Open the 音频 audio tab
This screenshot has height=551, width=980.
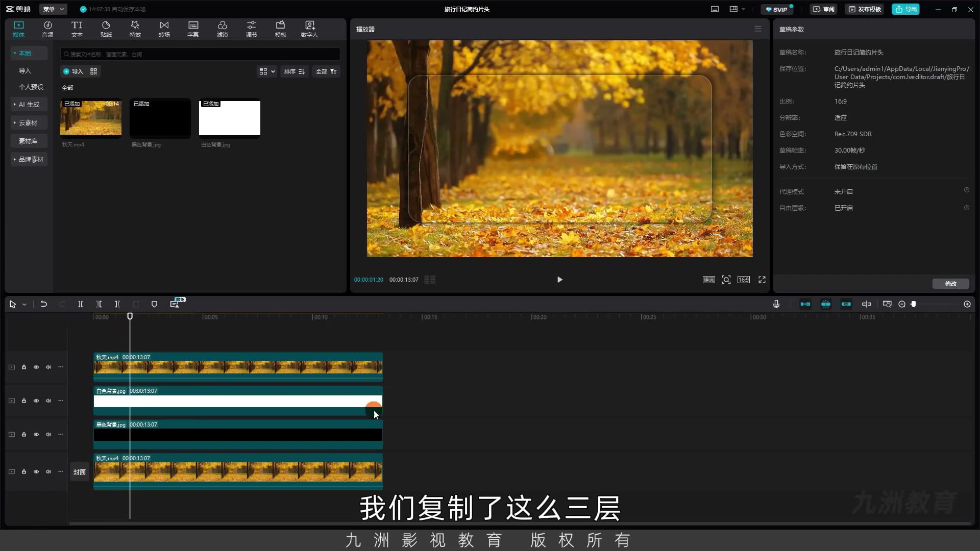tap(47, 29)
